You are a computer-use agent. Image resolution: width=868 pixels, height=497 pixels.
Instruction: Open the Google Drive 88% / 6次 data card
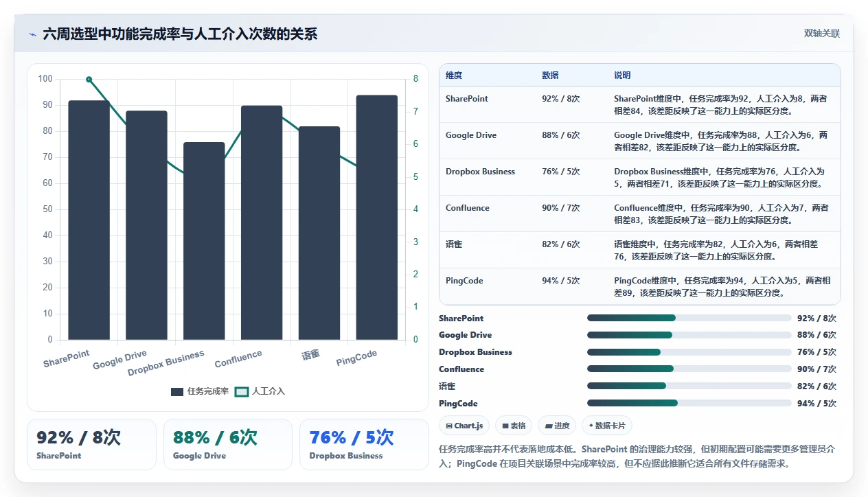(228, 444)
